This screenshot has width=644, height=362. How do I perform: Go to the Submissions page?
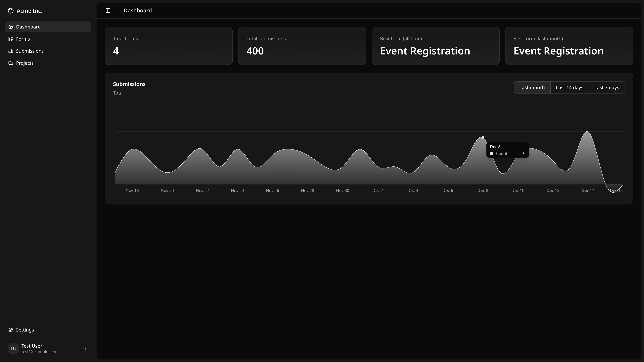click(x=30, y=51)
